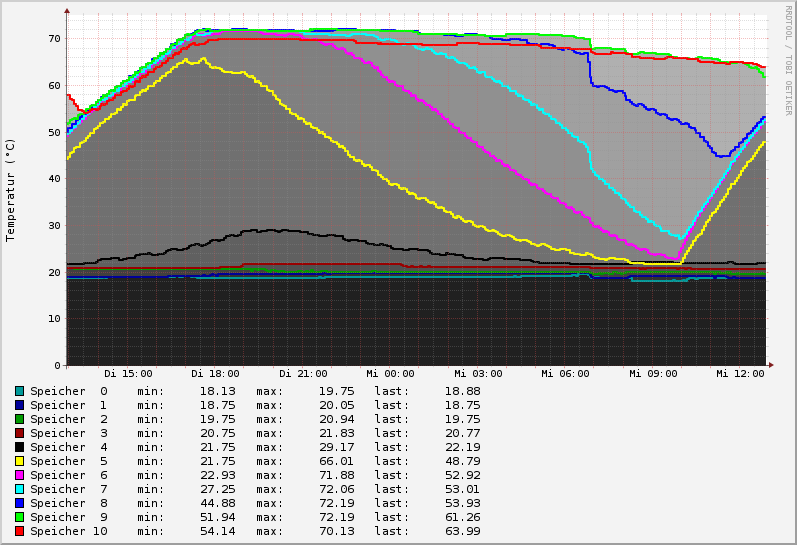Click the teal Speicher 0 legend swatch

[19, 391]
